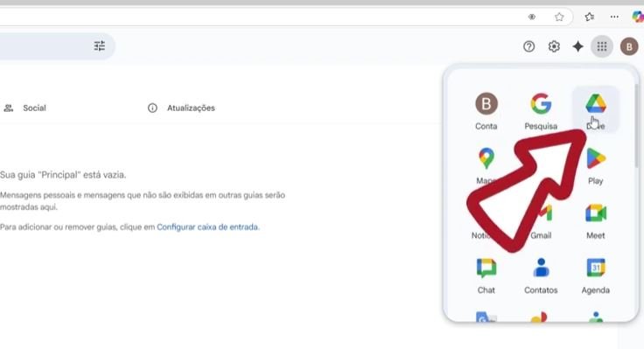Switch to the Atualizações tab
The height and width of the screenshot is (349, 644).
click(181, 108)
